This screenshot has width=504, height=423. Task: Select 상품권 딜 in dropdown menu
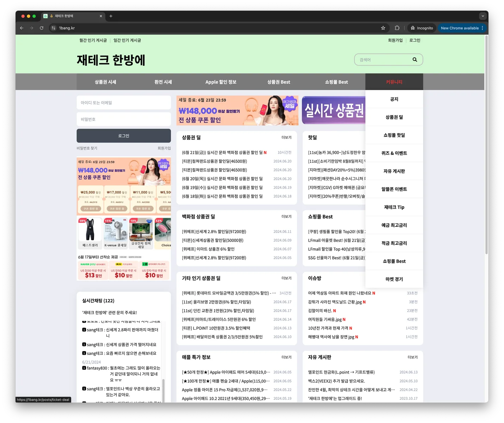point(394,117)
